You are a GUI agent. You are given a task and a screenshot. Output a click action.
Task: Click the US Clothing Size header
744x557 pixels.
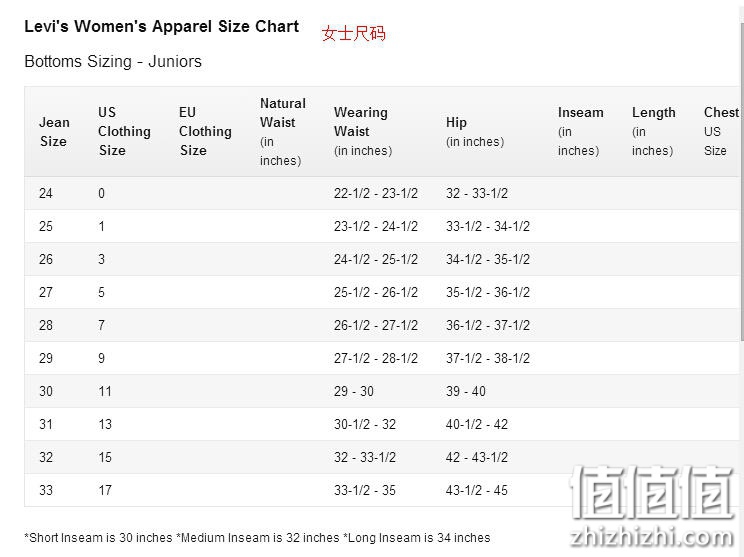(x=124, y=131)
